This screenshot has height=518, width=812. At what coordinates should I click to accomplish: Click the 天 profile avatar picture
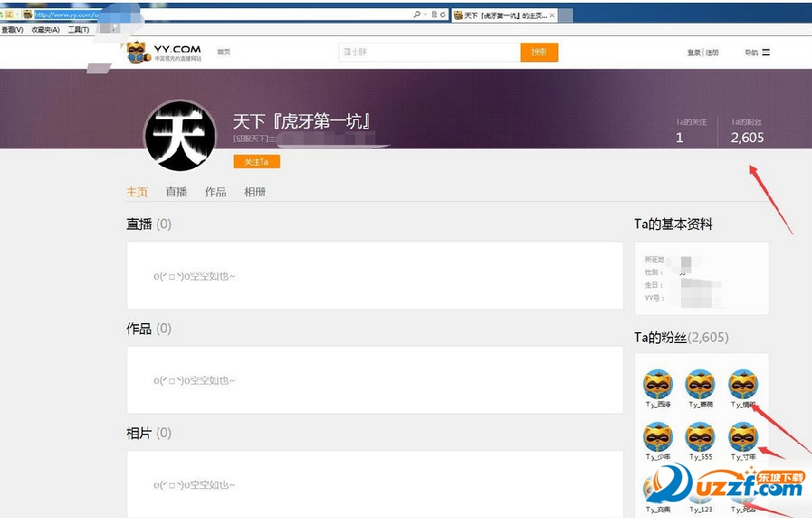click(180, 135)
